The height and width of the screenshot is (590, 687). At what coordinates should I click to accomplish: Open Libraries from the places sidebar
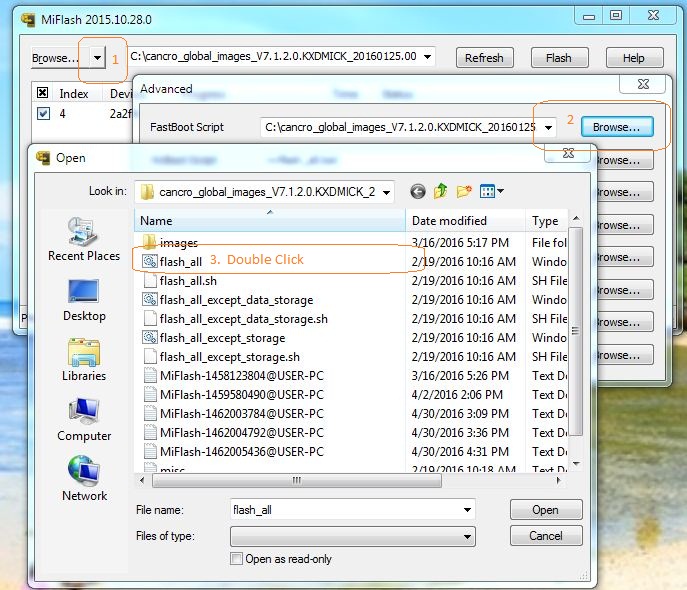click(x=84, y=360)
